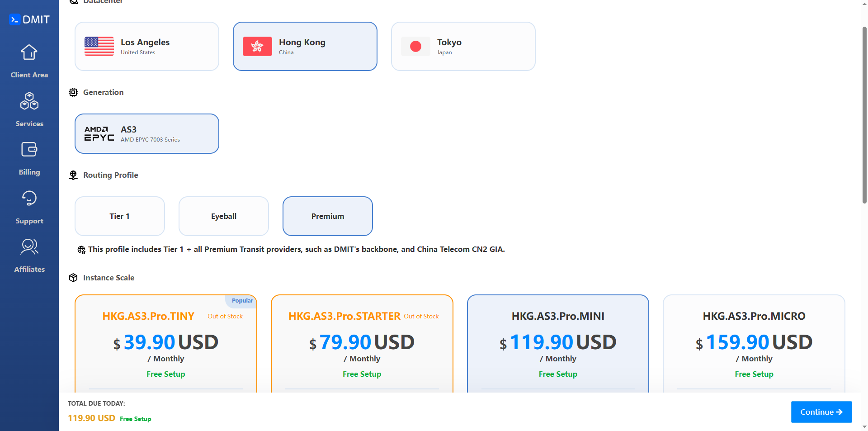Click the STARTER plan Out of Stock label
Viewport: 868px width, 431px height.
pyautogui.click(x=421, y=317)
